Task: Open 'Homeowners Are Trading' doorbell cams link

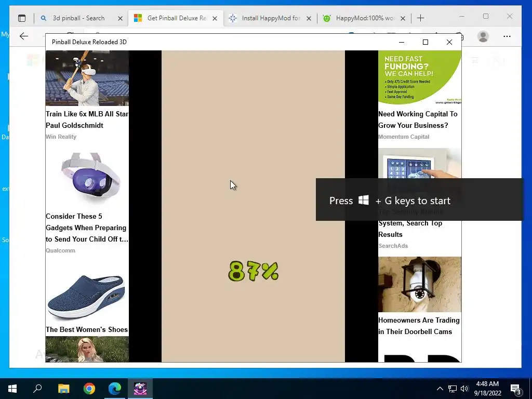Action: click(x=419, y=326)
